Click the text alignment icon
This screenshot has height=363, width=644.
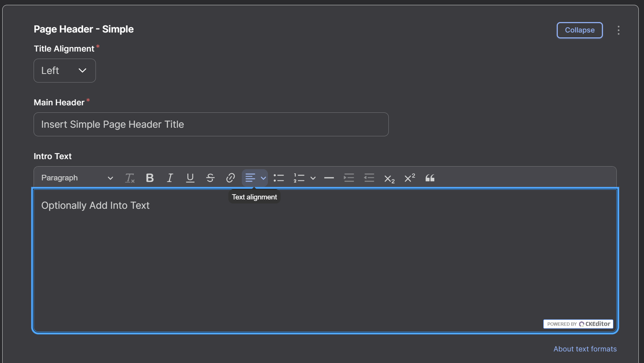click(x=250, y=178)
